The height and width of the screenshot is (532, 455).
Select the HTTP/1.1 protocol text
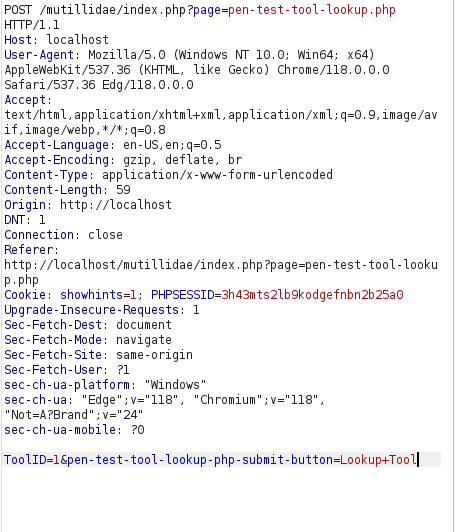click(x=32, y=25)
